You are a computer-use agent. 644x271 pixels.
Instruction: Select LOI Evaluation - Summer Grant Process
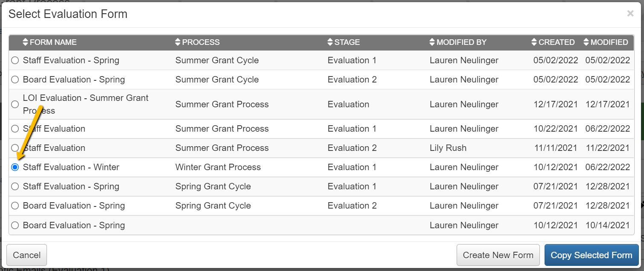pyautogui.click(x=15, y=104)
